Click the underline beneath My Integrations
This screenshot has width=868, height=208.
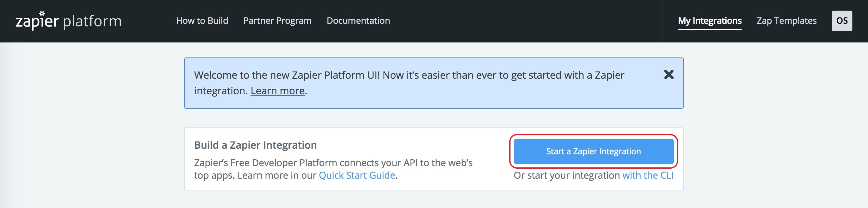(709, 29)
